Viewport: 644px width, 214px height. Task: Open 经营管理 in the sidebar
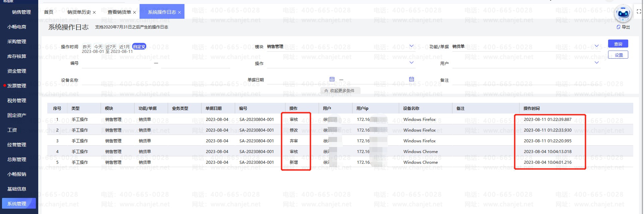click(17, 145)
